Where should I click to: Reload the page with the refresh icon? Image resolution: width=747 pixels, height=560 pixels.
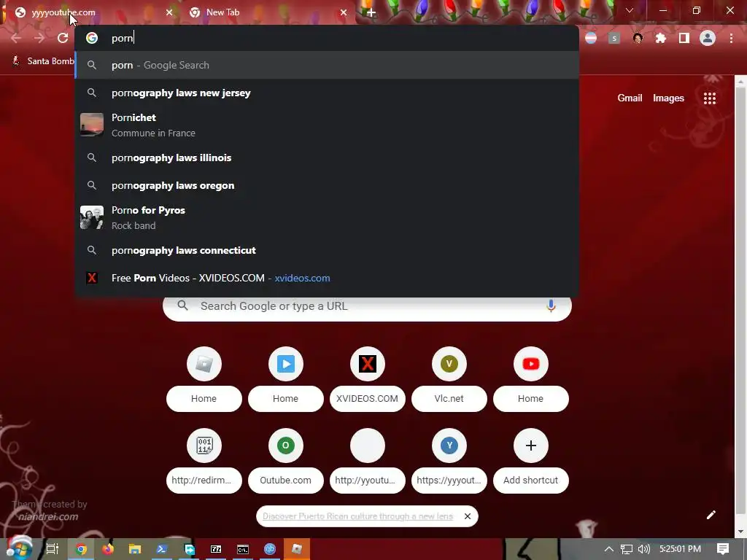point(63,38)
